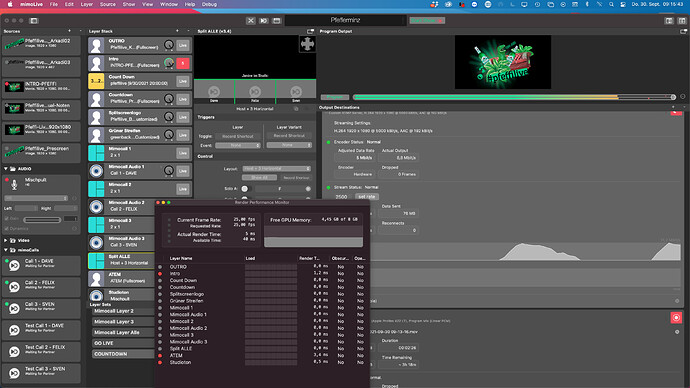Click the move arrows icon in preview
This screenshot has width=690, height=388.
307,44
